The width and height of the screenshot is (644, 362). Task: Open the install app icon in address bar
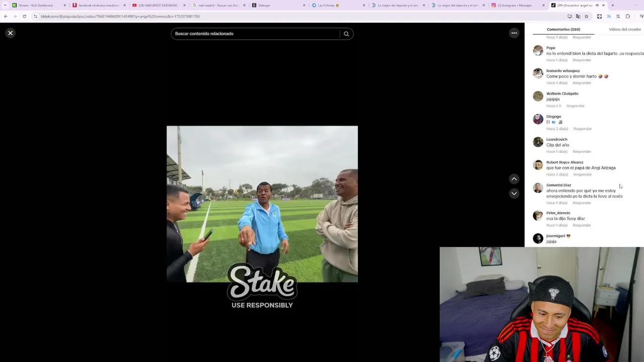[570, 16]
